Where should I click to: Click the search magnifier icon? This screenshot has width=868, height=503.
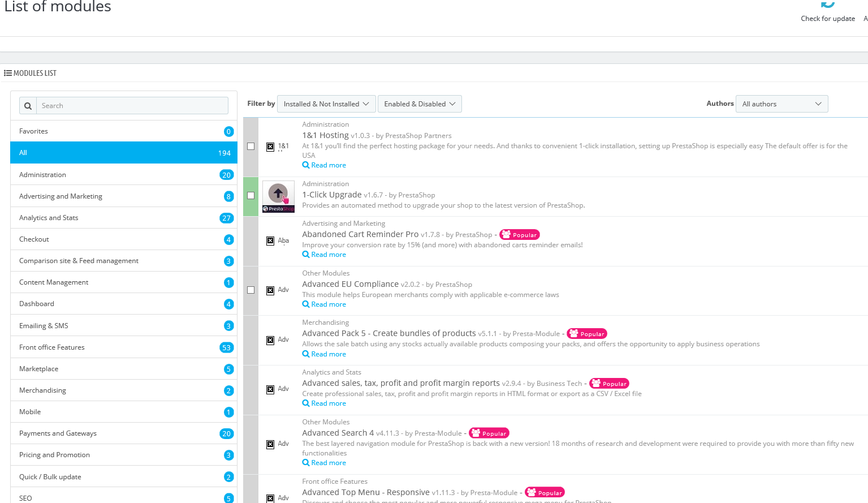[x=28, y=106]
